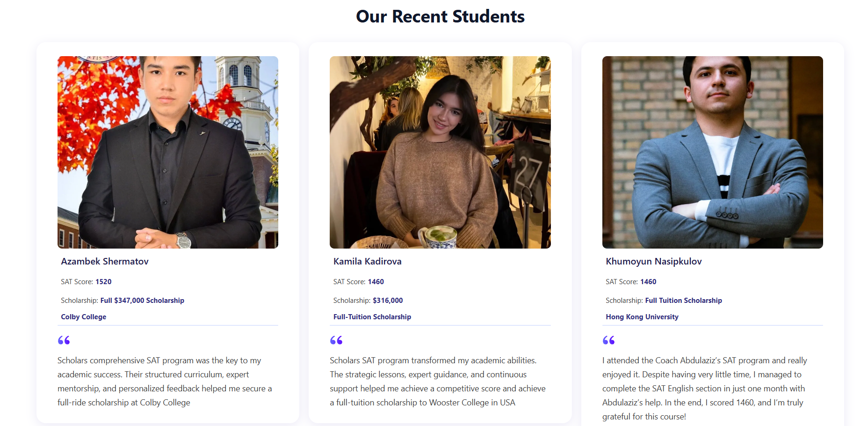Click Full-Tuition Scholarship under Kamila's card
The height and width of the screenshot is (426, 868).
point(372,317)
